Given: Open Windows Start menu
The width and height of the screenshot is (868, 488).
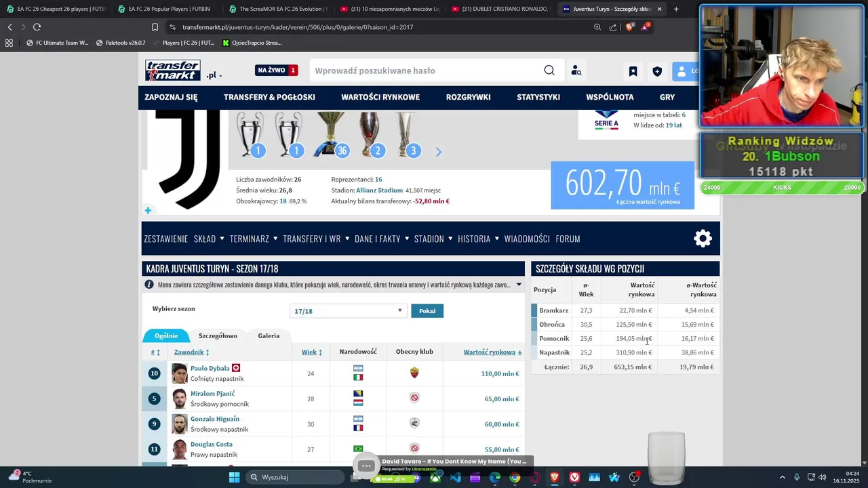Looking at the screenshot, I should tap(234, 477).
